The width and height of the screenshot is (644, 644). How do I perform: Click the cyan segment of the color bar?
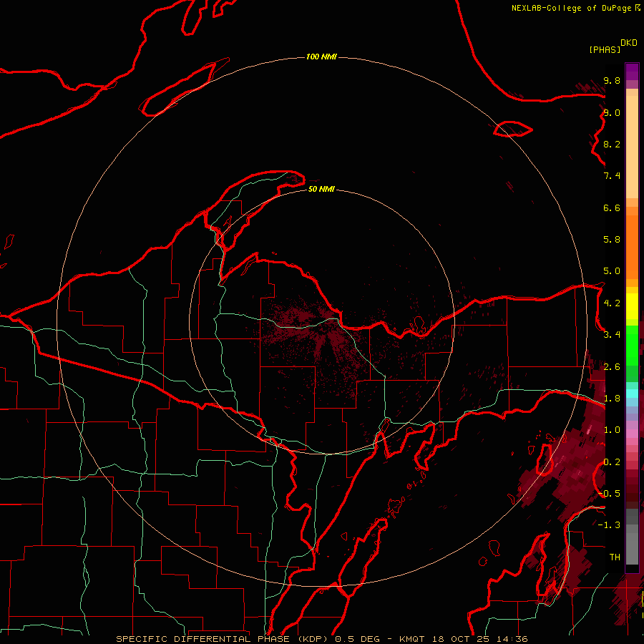pos(632,394)
